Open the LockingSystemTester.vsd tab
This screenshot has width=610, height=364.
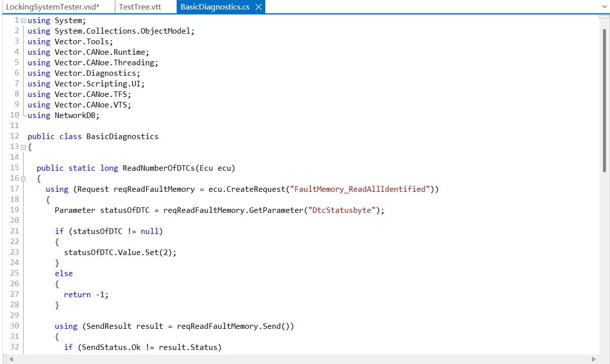pyautogui.click(x=54, y=7)
